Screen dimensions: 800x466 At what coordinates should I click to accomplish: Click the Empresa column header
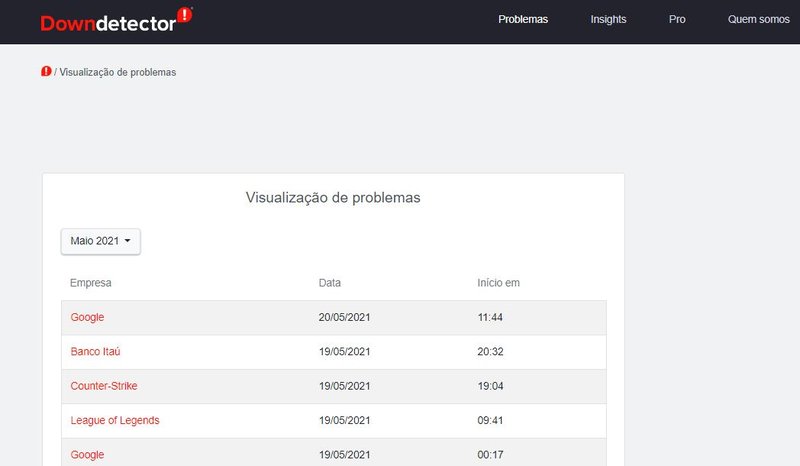[x=90, y=283]
